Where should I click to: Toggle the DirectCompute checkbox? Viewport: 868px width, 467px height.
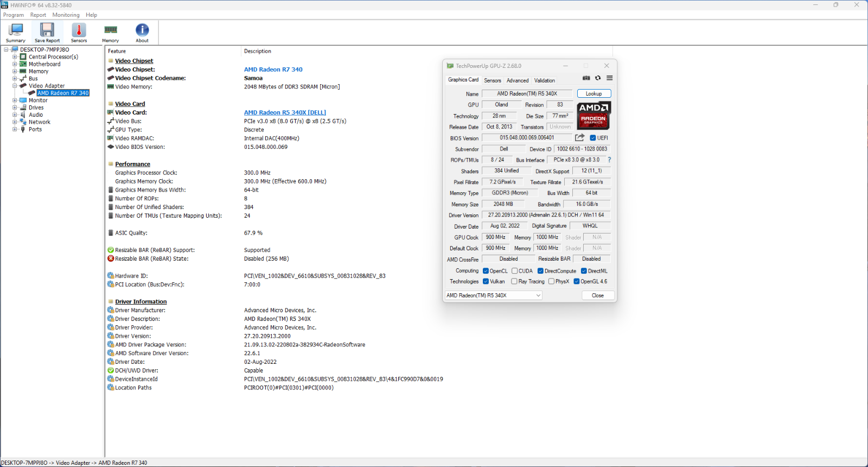tap(540, 271)
